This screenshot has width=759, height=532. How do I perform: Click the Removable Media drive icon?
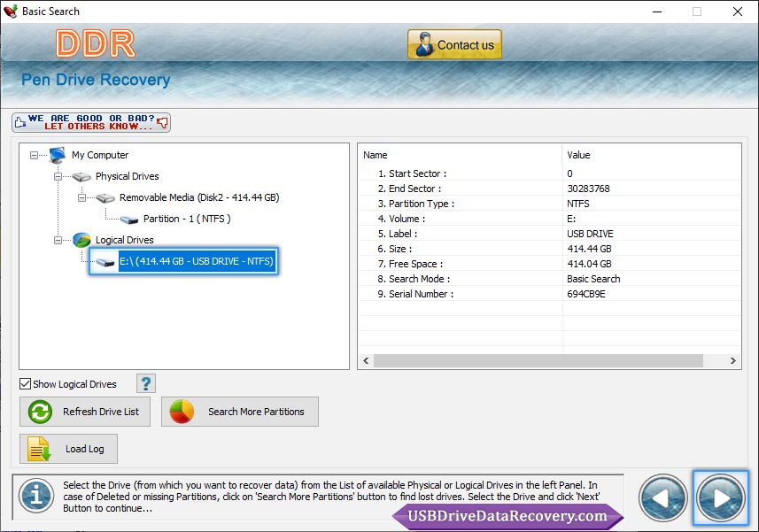tap(105, 197)
